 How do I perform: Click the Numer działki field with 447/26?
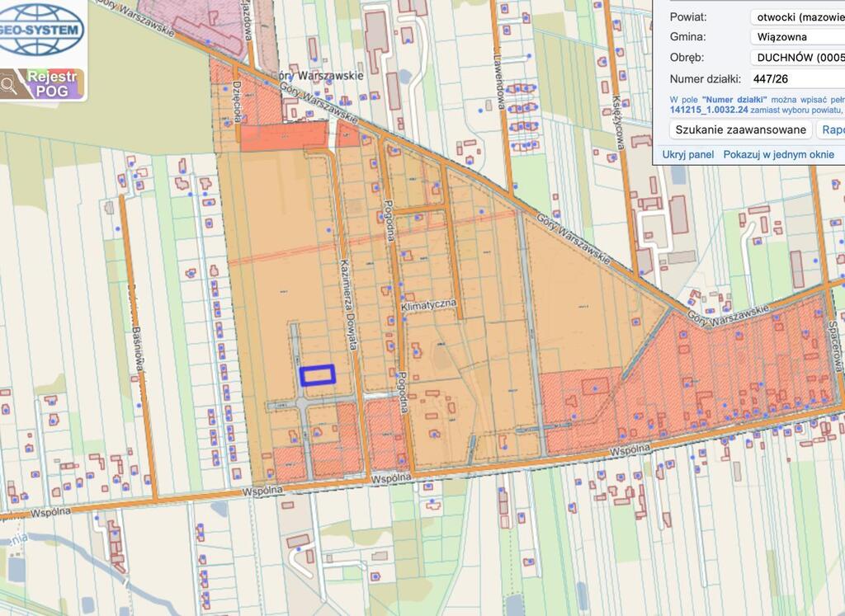click(796, 79)
